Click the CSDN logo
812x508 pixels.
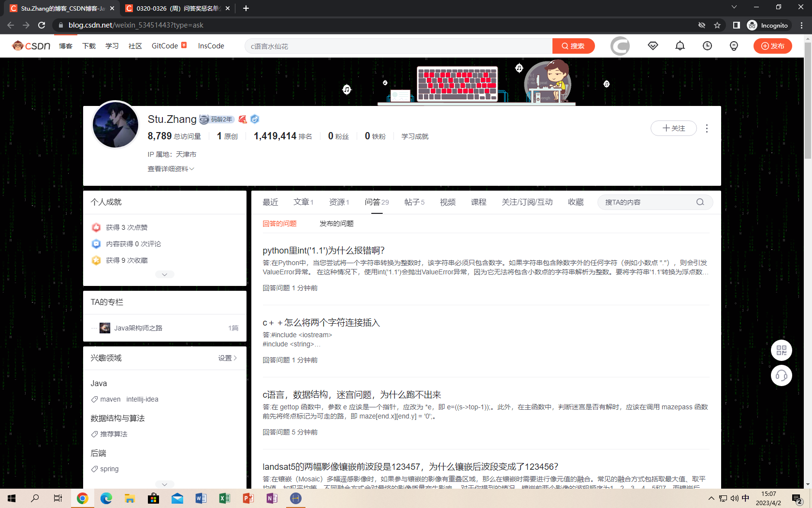(31, 46)
